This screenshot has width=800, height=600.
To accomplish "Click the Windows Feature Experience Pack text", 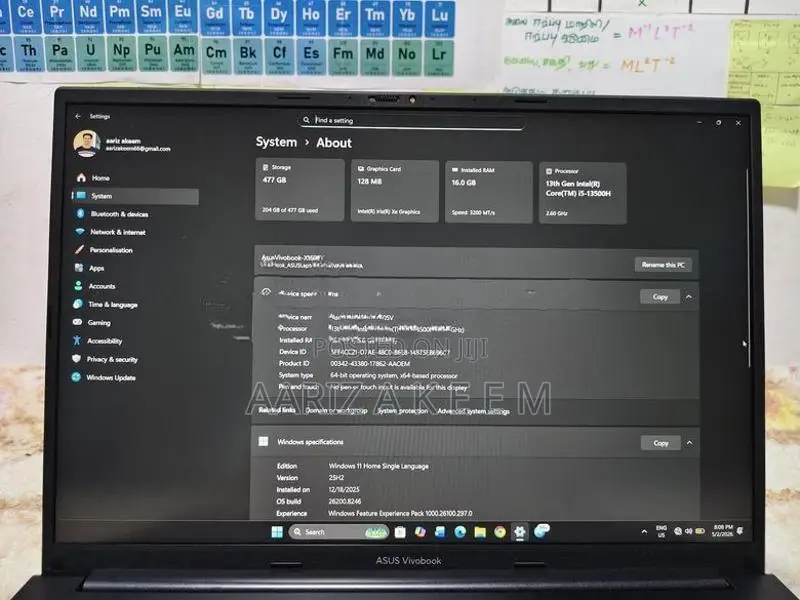I will click(400, 513).
